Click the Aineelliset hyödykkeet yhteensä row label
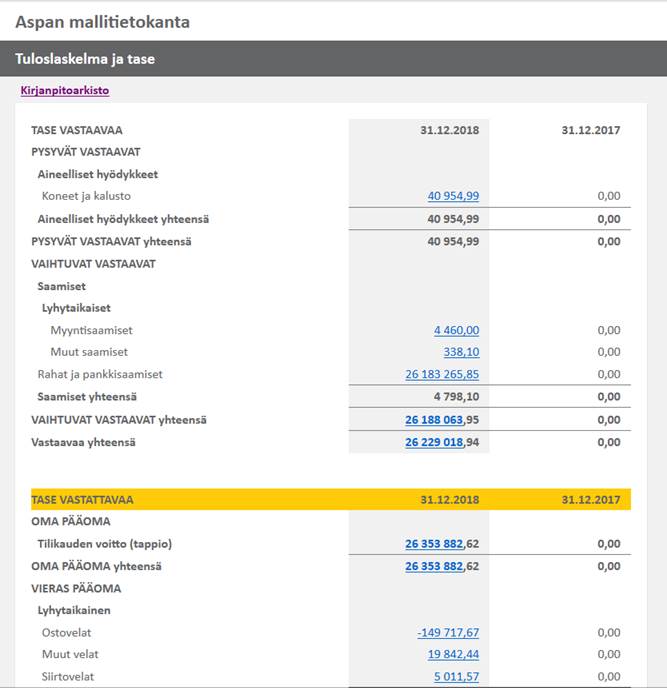 point(123,219)
